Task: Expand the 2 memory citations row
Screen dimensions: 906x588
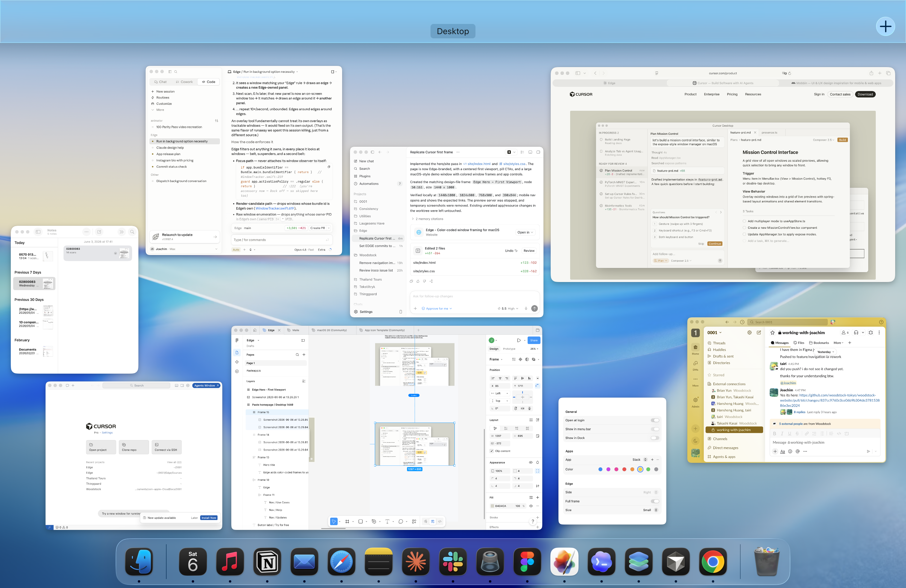Action: click(427, 219)
